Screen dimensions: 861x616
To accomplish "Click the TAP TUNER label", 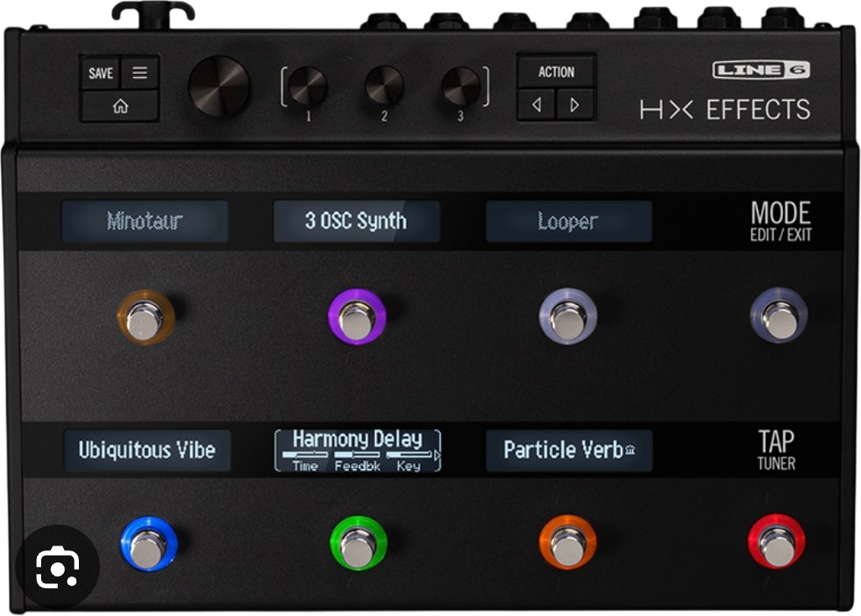I will [776, 450].
